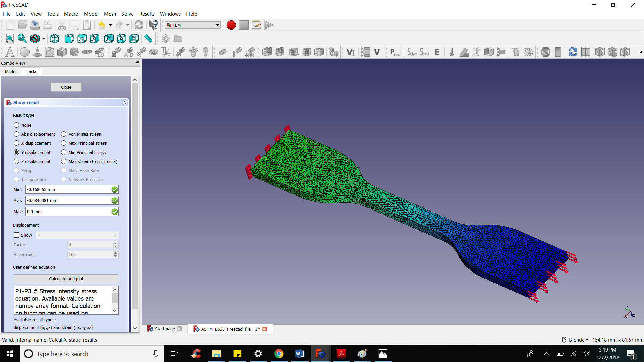
Task: Select the Von Mises stress radio button
Action: [x=64, y=134]
